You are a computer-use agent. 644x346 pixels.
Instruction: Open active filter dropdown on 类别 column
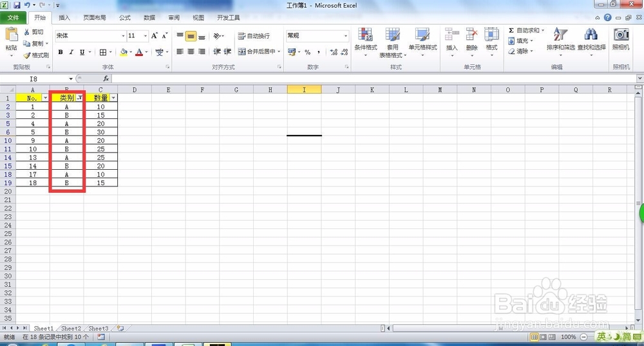79,98
